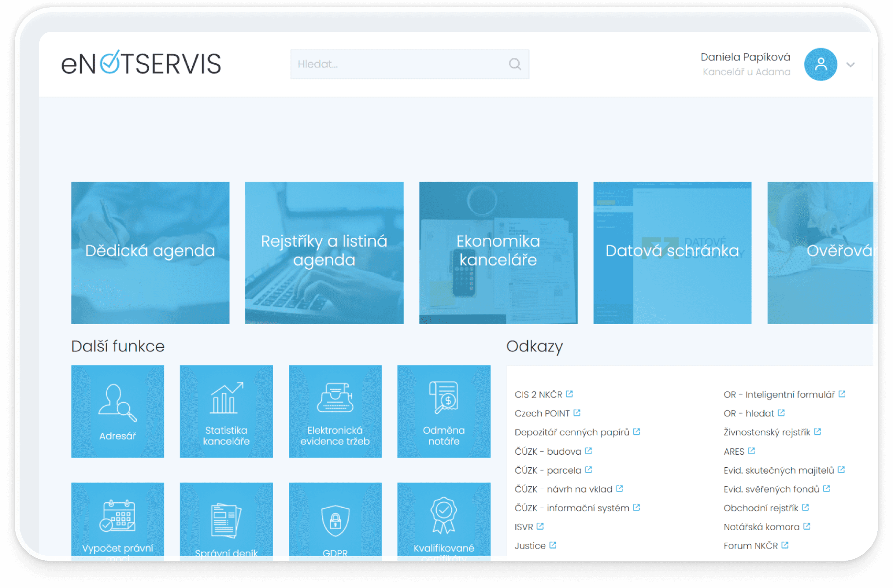Open the Dědická agenda card
Image resolution: width=893 pixels, height=588 pixels.
150,253
